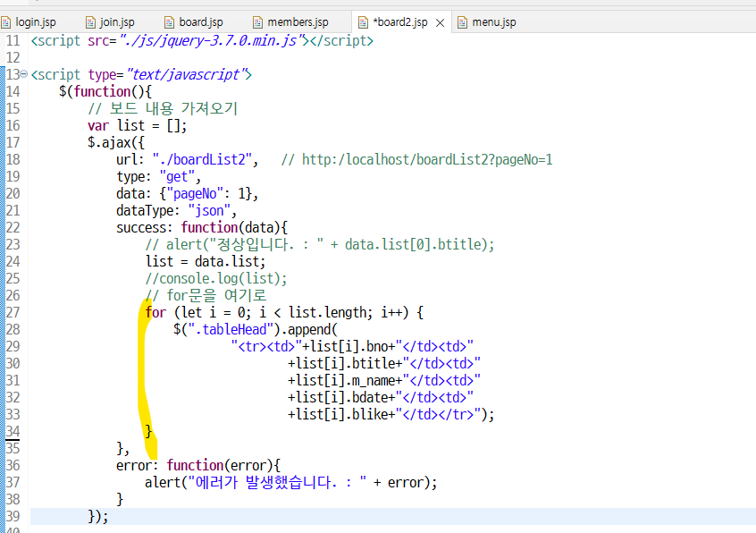Click line number 34 in gutter
This screenshot has height=533, width=756.
tap(13, 431)
